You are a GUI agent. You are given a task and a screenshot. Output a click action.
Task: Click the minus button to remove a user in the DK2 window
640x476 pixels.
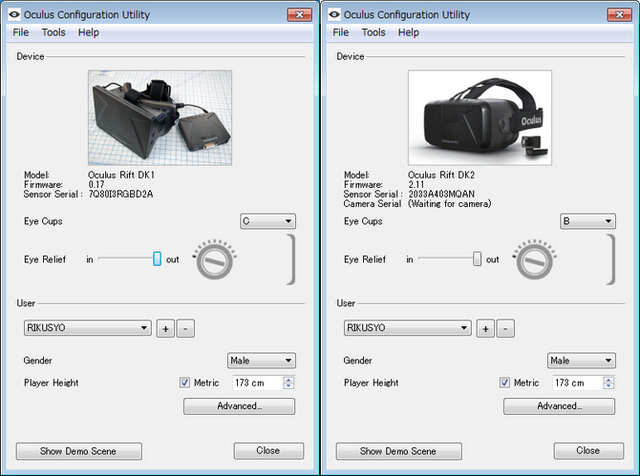tap(506, 329)
